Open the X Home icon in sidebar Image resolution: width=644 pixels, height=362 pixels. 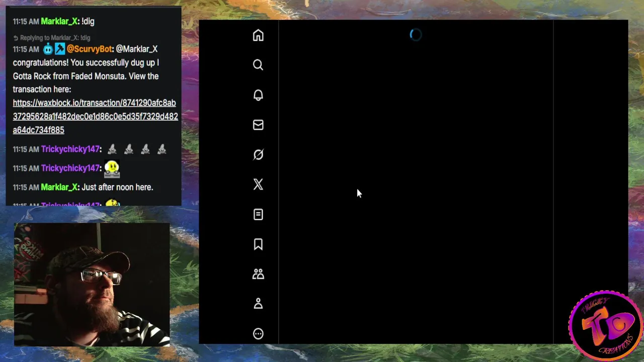coord(258,35)
